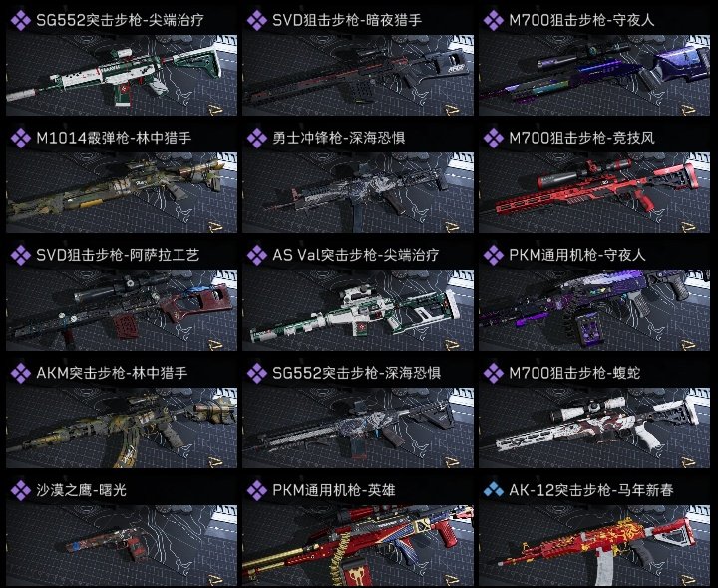Select the M700狙击步枪-竞技风 red rifle thumbnail
The height and width of the screenshot is (588, 718).
point(594,192)
